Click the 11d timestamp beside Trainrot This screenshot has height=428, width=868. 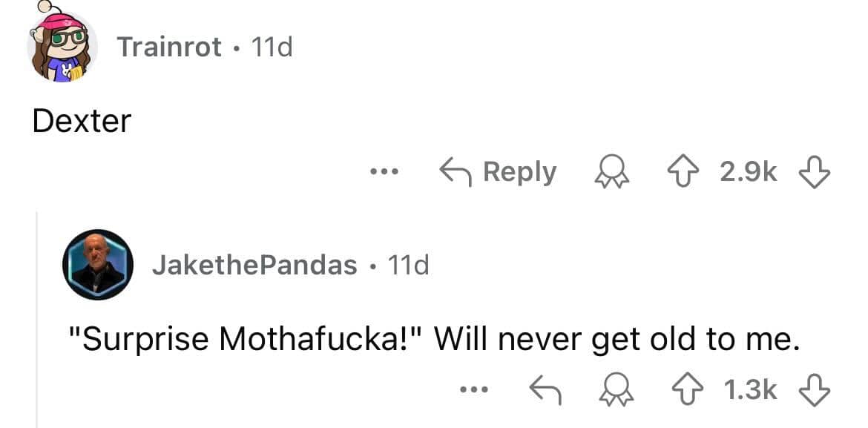[272, 47]
